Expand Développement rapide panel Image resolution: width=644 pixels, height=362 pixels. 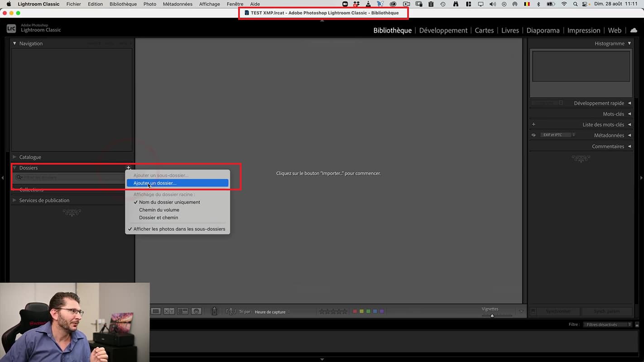630,103
